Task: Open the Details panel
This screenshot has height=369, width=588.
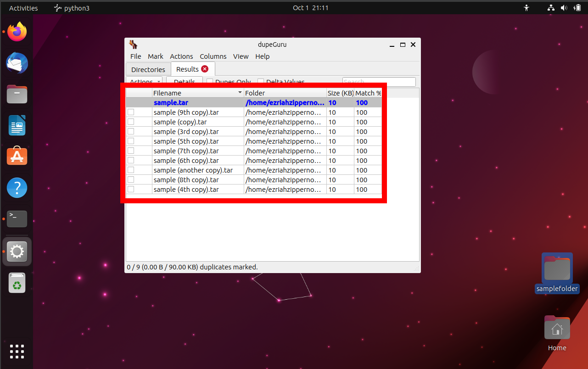Action: 184,81
